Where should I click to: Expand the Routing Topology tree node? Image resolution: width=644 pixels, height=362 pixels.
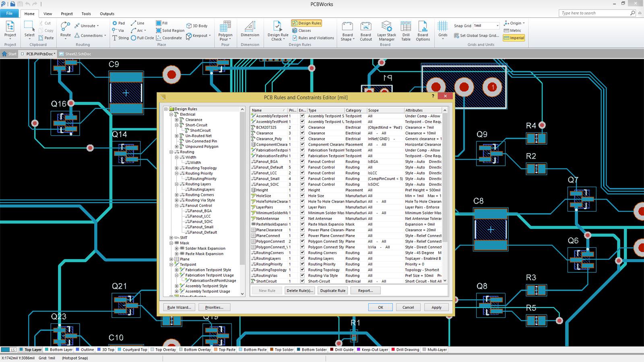coord(177,168)
